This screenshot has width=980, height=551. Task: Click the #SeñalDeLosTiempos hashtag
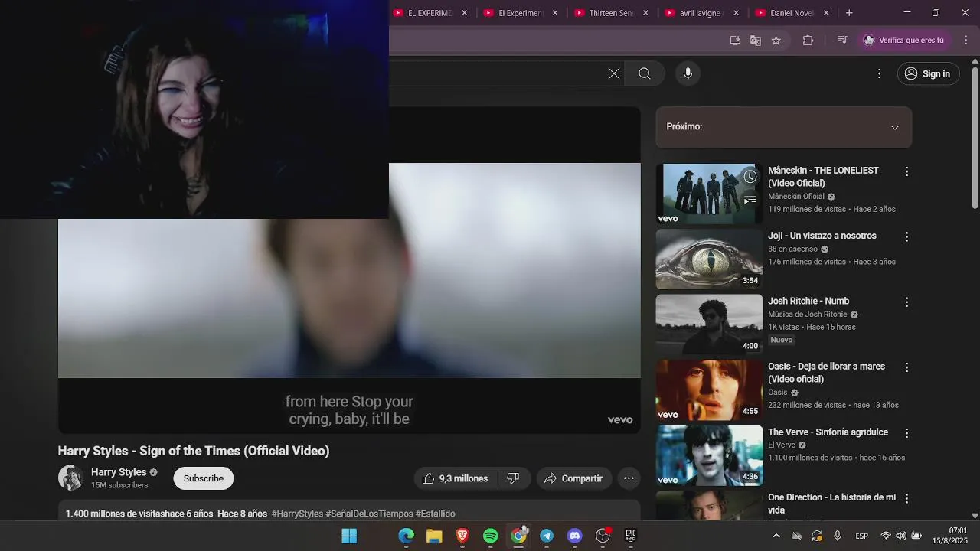tap(369, 514)
